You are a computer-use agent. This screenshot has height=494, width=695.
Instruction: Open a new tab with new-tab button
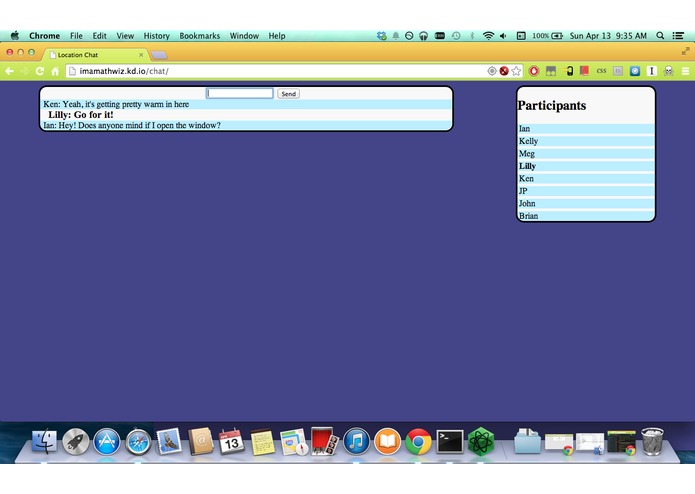[x=159, y=55]
